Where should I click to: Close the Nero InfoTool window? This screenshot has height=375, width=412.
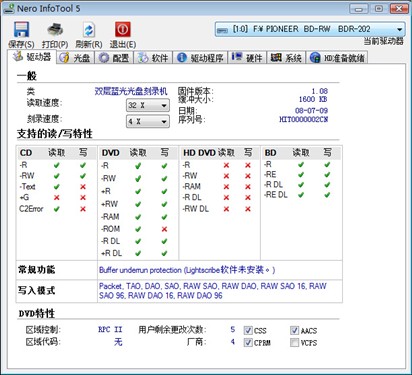(399, 9)
